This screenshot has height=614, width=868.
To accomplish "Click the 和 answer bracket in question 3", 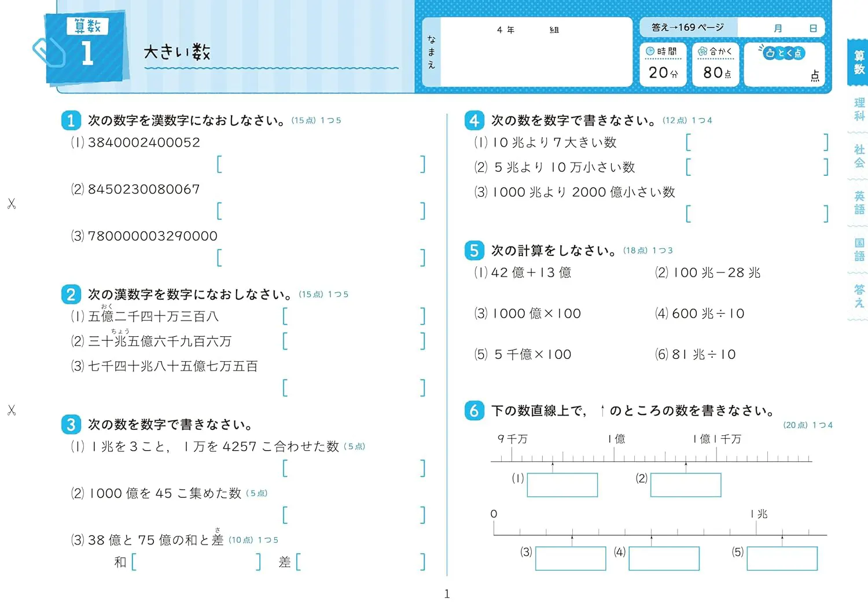I will pyautogui.click(x=196, y=562).
